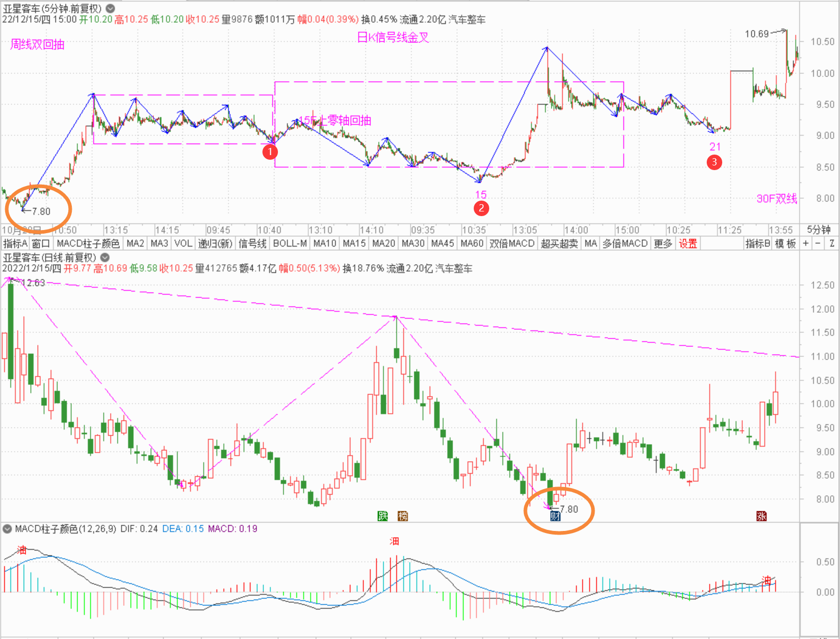Screen dimensions: 840x639
Task: Click the minus zoom-out button in indicator bar
Action: (x=818, y=244)
